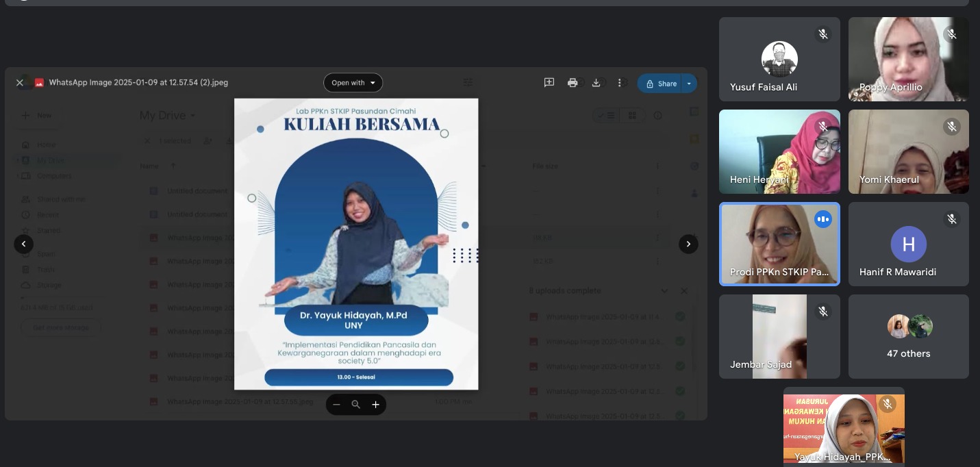
Task: Select Yusuf Faisal Ali's participant tile
Action: click(779, 60)
